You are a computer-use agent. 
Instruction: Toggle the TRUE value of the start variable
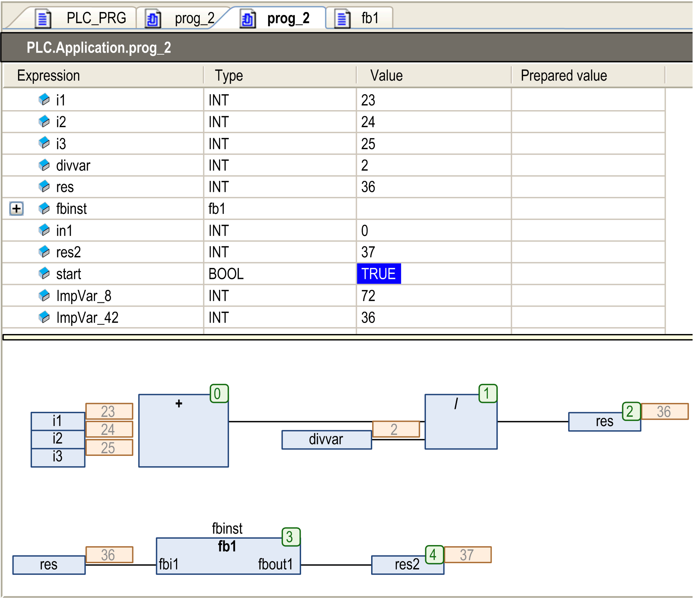(x=379, y=274)
